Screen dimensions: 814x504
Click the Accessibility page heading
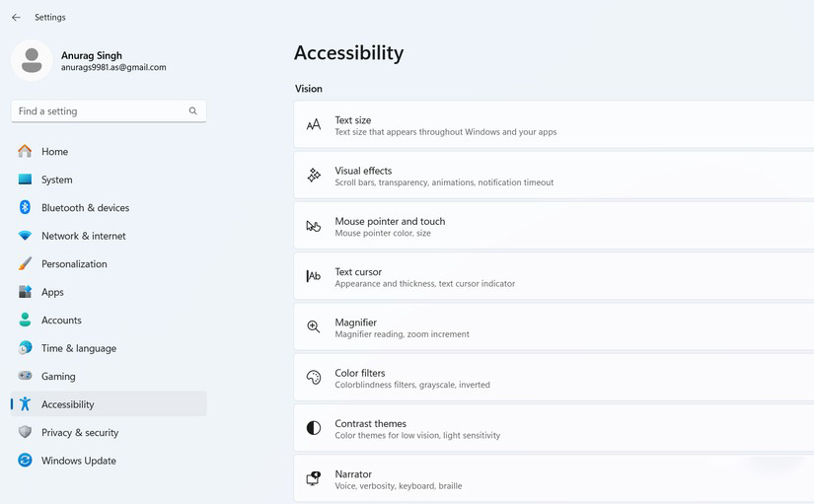pos(349,53)
